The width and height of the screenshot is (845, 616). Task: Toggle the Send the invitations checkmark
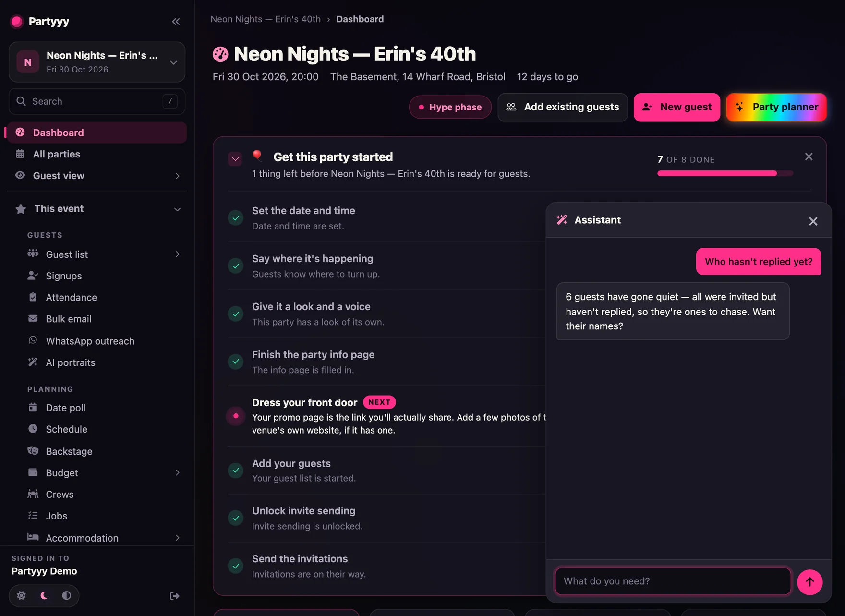pos(236,566)
